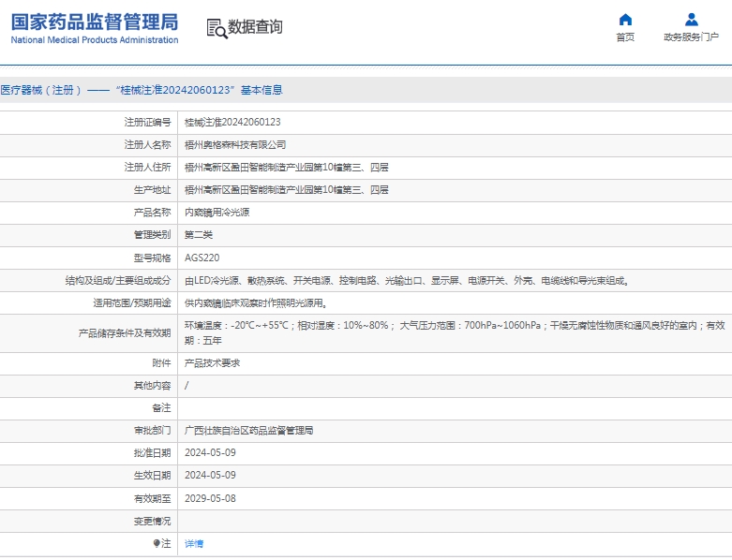
Task: Click the 国家药品监督管理局 logo
Action: click(95, 22)
